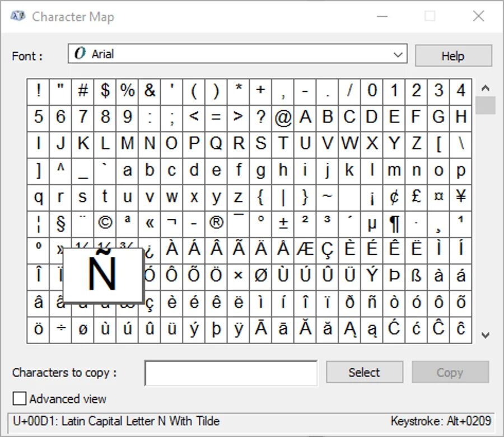504x437 pixels.
Task: Select the backslash \ character
Action: coord(461,144)
